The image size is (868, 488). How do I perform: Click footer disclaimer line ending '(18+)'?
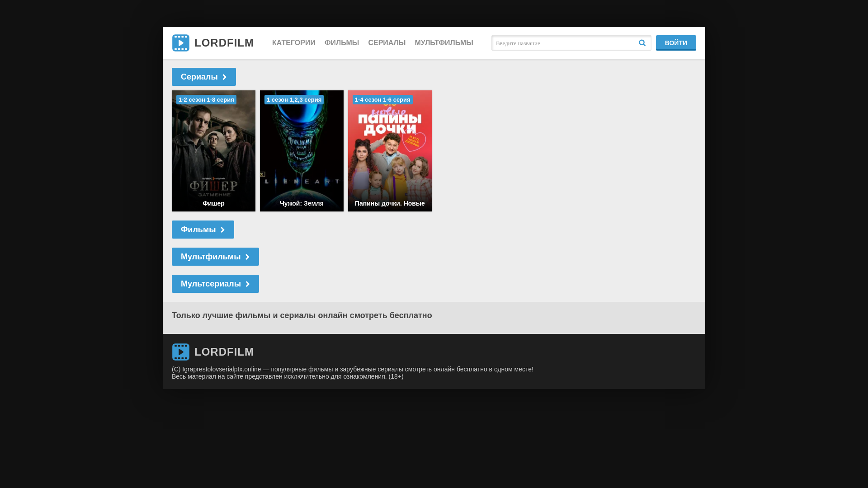click(x=288, y=376)
